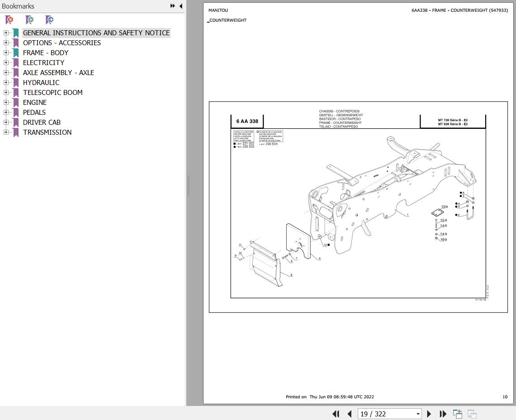Image resolution: width=516 pixels, height=420 pixels.
Task: Click the delete bookmark icon
Action: tap(9, 20)
